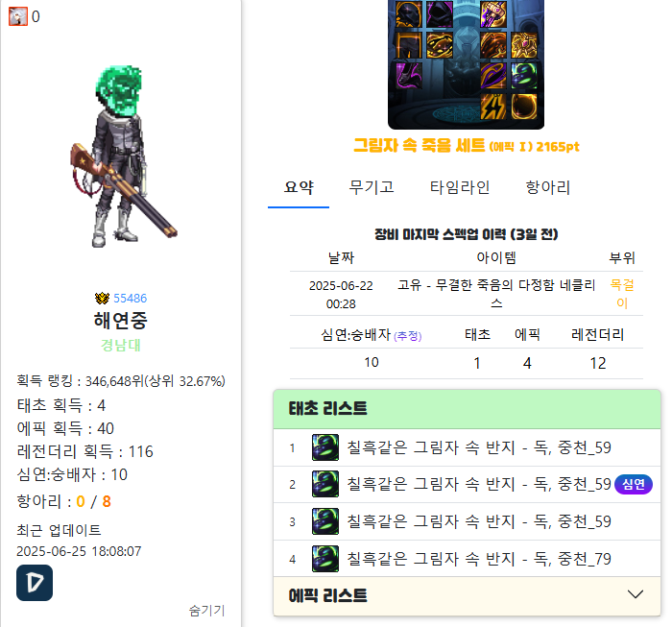Click the ring icon in the 심연-tagged row
This screenshot has height=627, width=672.
pos(325,484)
